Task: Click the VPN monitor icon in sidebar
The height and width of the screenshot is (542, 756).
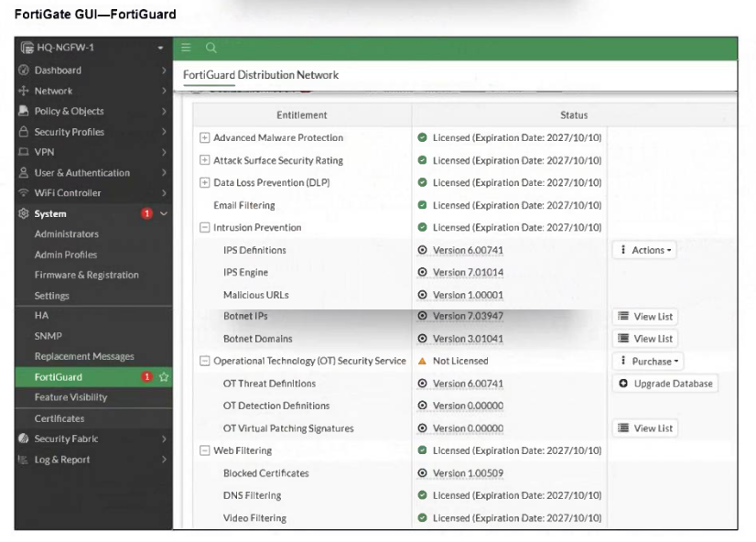Action: tap(24, 152)
